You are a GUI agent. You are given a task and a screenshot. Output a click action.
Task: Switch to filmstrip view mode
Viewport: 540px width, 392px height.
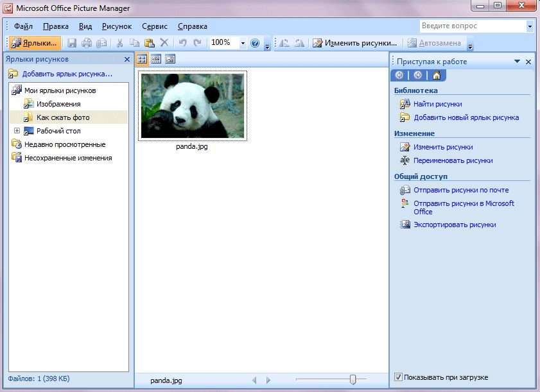[156, 59]
